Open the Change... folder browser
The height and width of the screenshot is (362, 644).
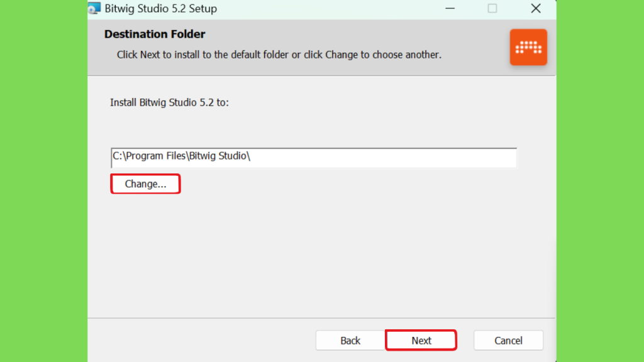click(145, 184)
